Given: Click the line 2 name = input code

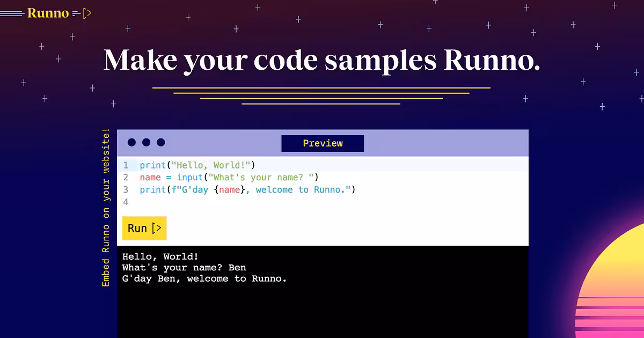Looking at the screenshot, I should pos(230,177).
